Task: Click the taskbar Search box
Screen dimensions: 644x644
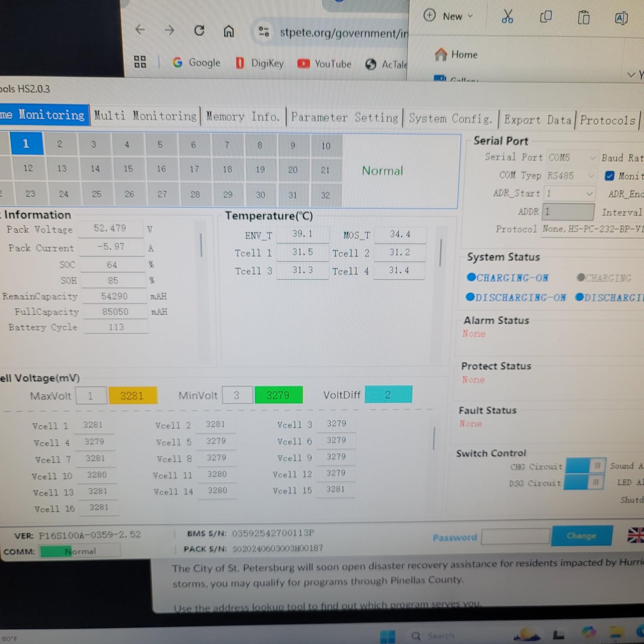Action: 434,635
